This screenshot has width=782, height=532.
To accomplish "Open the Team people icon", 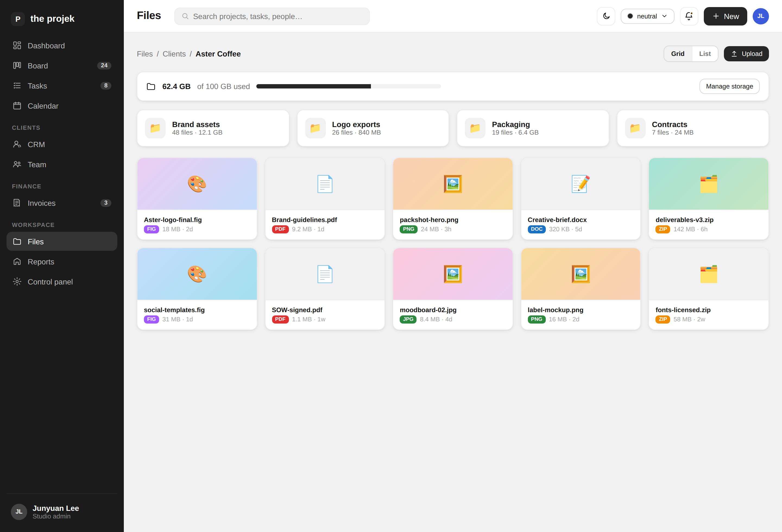I will (17, 164).
